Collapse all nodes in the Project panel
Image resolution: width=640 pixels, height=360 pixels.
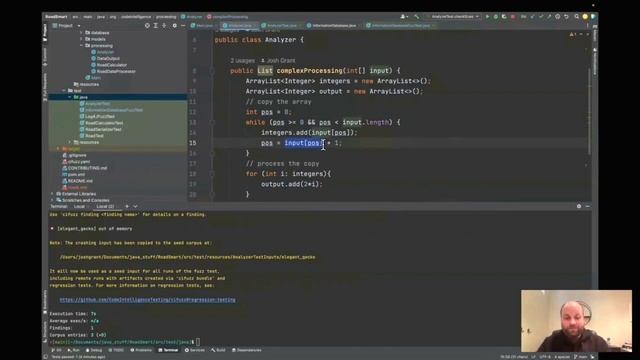click(x=164, y=26)
